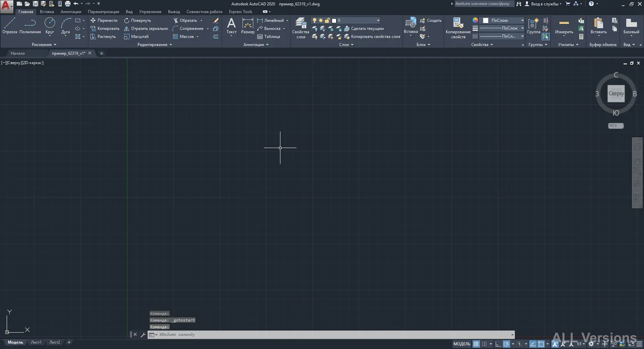The width and height of the screenshot is (644, 349).
Task: Click Сделать текущим layer button
Action: (364, 29)
